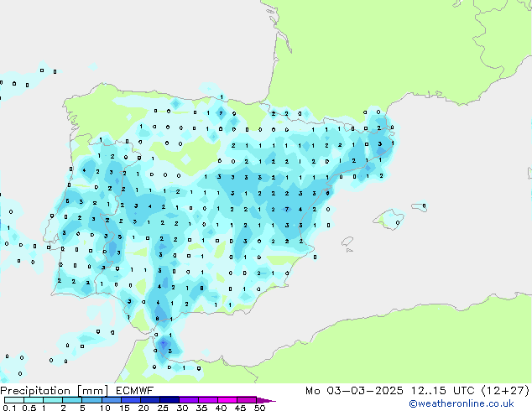
Task: Click Menorca island on the map
Action: tap(420, 206)
